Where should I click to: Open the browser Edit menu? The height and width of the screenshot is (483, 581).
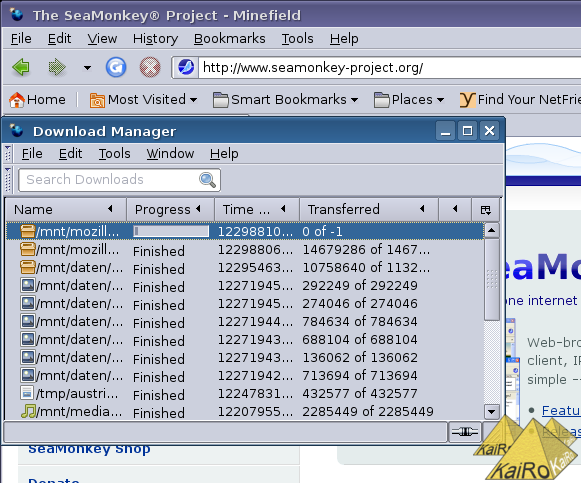(59, 39)
